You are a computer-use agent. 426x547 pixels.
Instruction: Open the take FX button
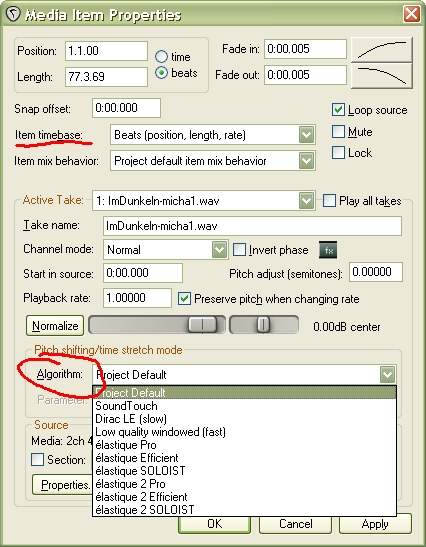click(x=328, y=250)
